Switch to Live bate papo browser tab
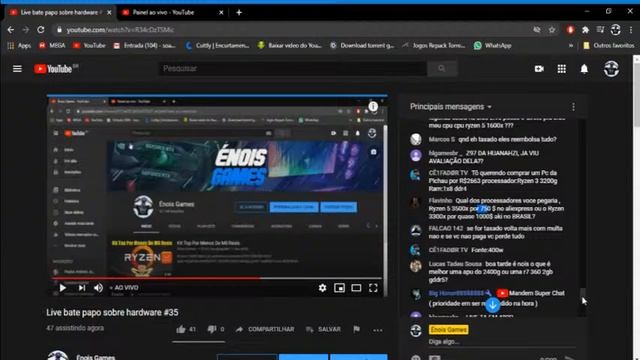640x360 pixels. (x=59, y=13)
